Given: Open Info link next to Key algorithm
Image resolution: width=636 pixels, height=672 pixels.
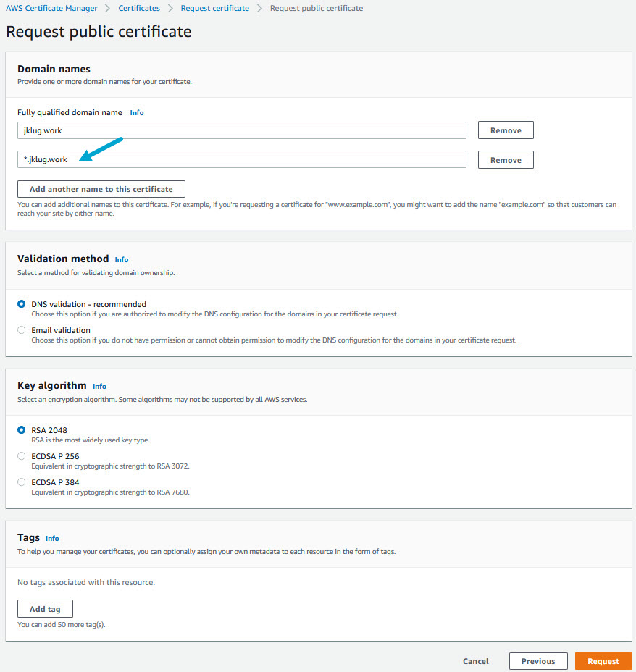Looking at the screenshot, I should pyautogui.click(x=99, y=387).
